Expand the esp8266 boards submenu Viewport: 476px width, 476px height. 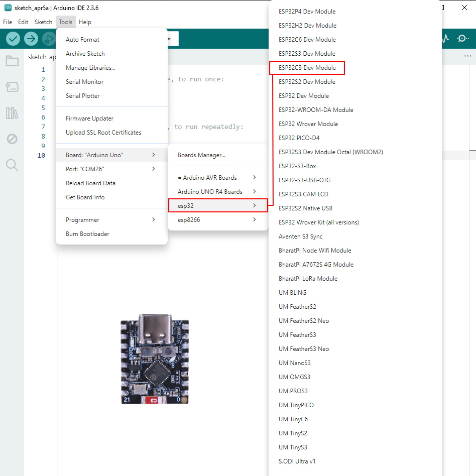click(218, 219)
